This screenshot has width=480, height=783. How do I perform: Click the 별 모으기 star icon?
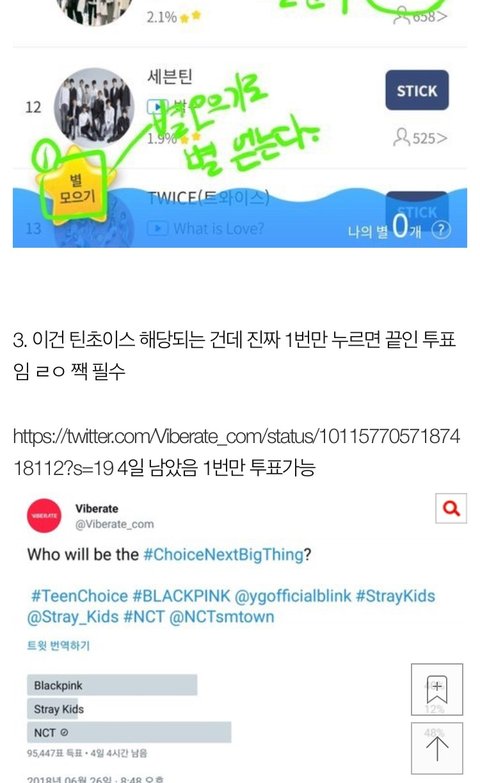point(76,187)
